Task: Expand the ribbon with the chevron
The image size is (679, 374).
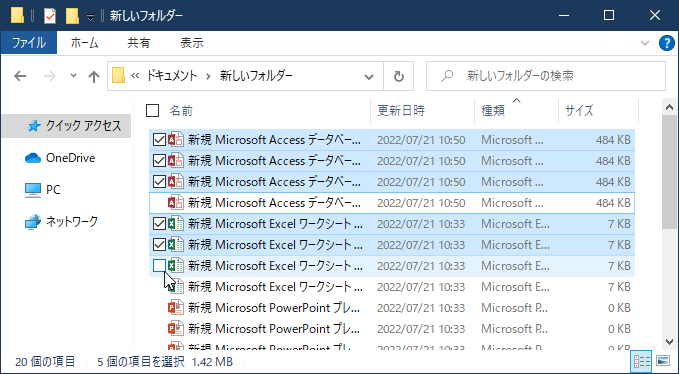Action: point(645,43)
